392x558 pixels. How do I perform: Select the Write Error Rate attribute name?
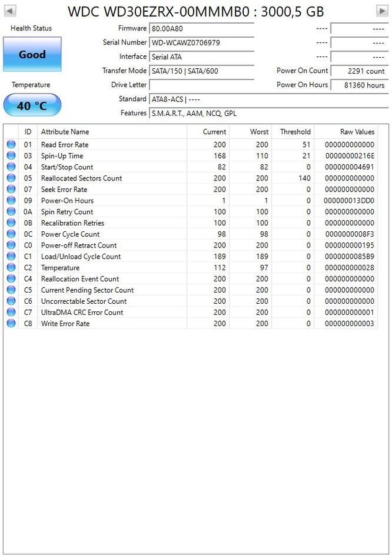(x=65, y=324)
